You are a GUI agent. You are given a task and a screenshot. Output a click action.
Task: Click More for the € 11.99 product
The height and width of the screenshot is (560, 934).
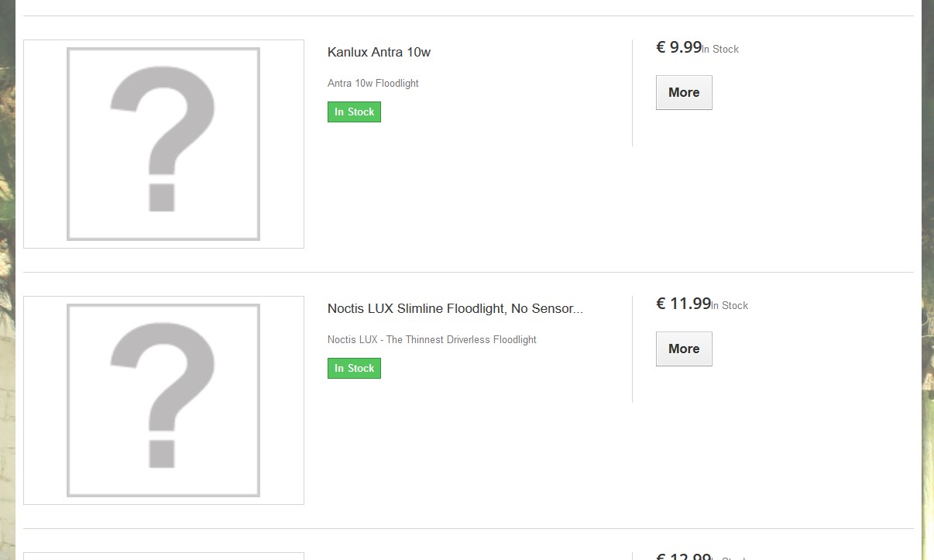click(x=684, y=349)
